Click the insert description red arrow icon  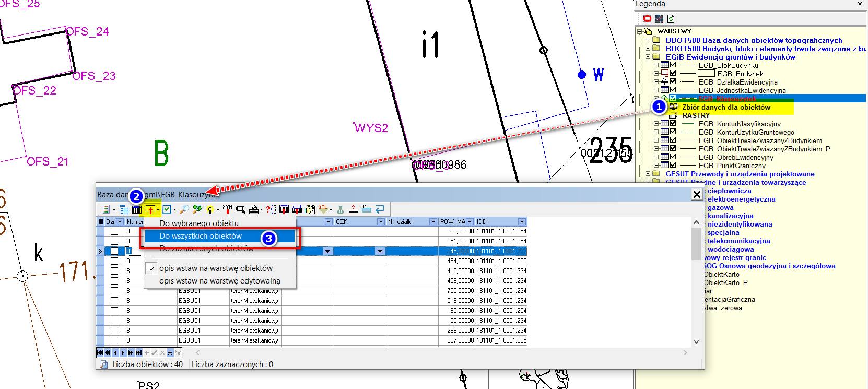tap(150, 209)
